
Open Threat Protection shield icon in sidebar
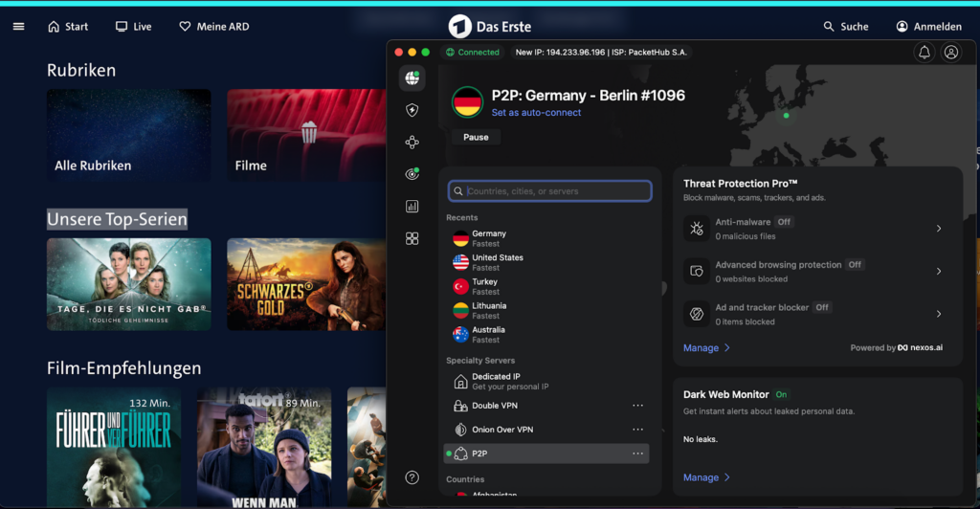[x=412, y=111]
